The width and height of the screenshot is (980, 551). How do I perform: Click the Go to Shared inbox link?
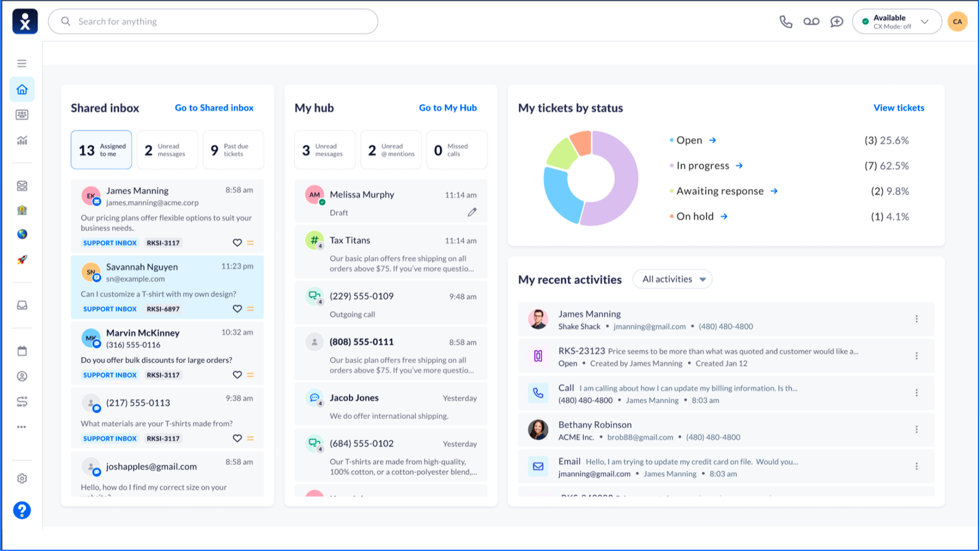[214, 108]
